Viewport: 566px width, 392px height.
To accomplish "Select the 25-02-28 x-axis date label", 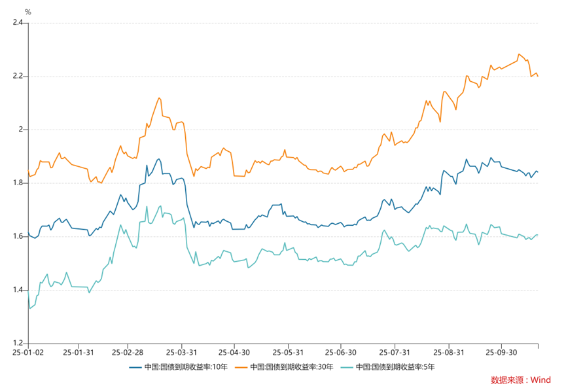I will tap(128, 351).
